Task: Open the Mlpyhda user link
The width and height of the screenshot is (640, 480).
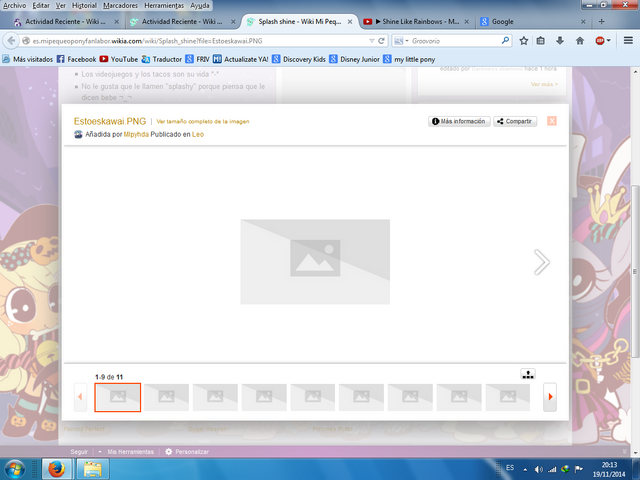Action: (136, 134)
